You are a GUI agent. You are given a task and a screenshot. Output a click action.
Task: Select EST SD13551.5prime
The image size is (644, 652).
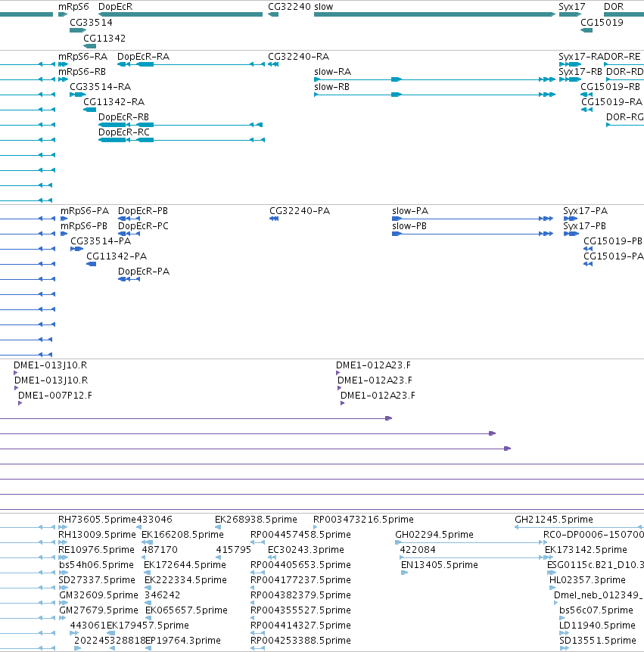pos(598,641)
